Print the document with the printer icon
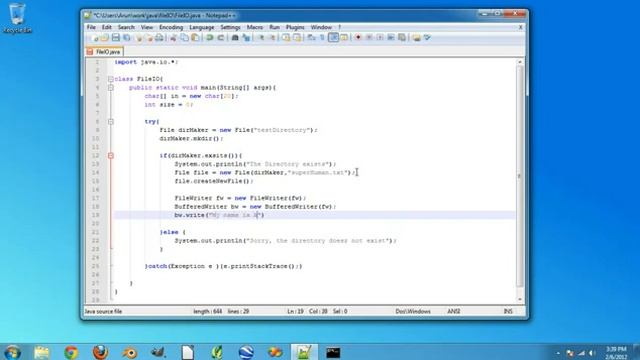This screenshot has height=360, width=640. click(x=159, y=38)
